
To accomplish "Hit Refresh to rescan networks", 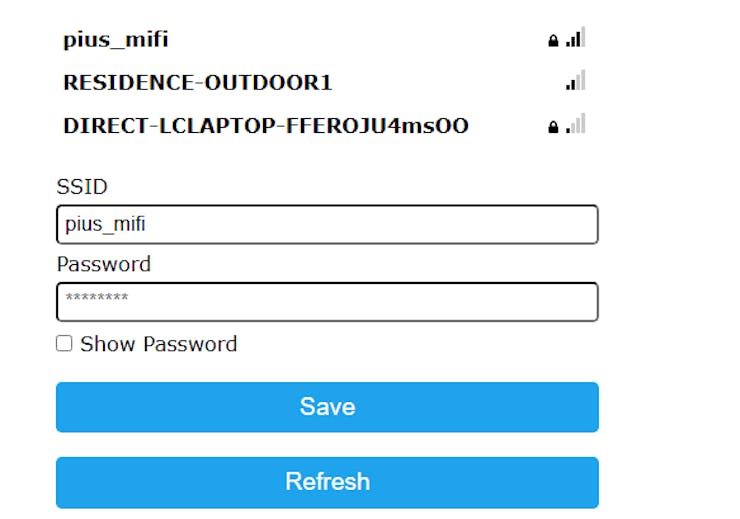I will (327, 482).
